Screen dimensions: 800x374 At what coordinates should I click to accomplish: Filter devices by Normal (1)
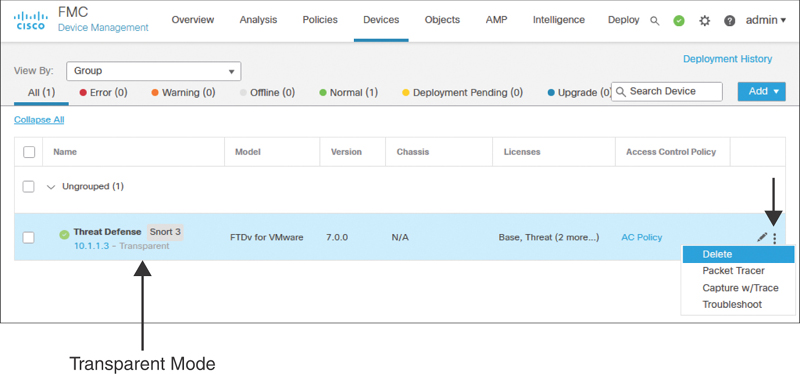pyautogui.click(x=348, y=93)
